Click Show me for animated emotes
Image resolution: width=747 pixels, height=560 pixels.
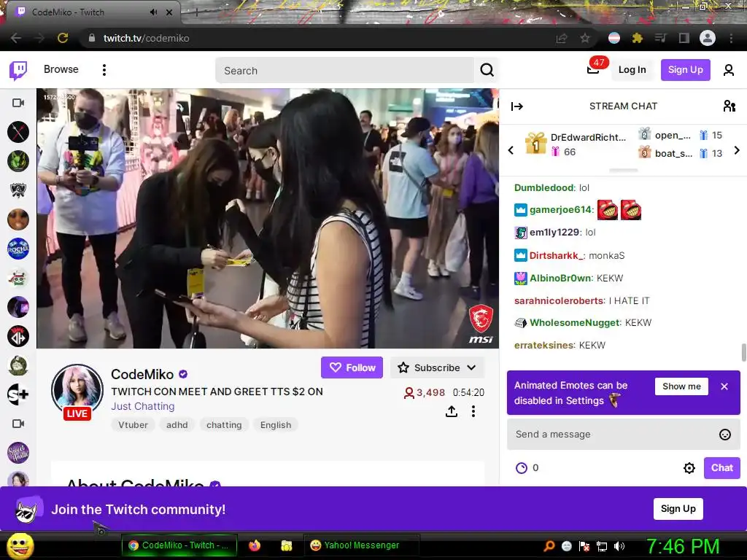point(681,386)
